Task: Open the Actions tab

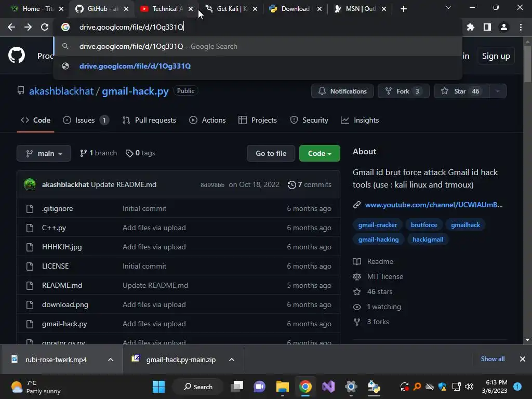Action: tap(207, 120)
